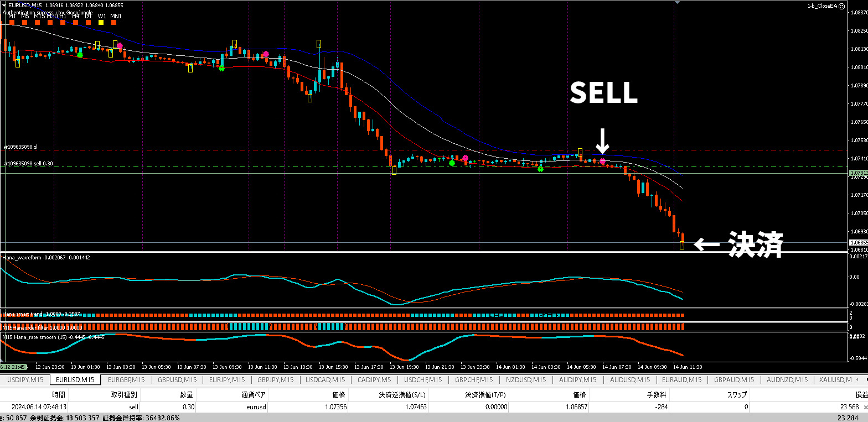Click the 1-b_CloseEA smiley face icon
This screenshot has height=422, width=868.
(x=841, y=5)
